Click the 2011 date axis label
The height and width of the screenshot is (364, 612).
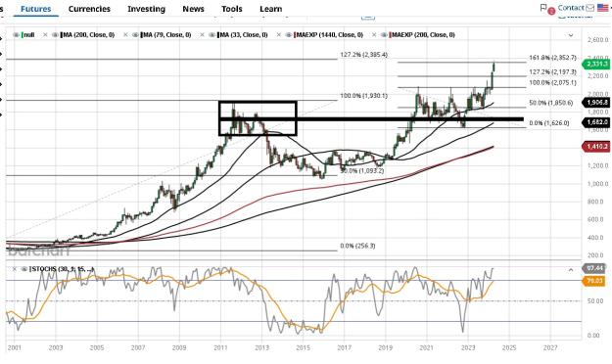tap(220, 348)
